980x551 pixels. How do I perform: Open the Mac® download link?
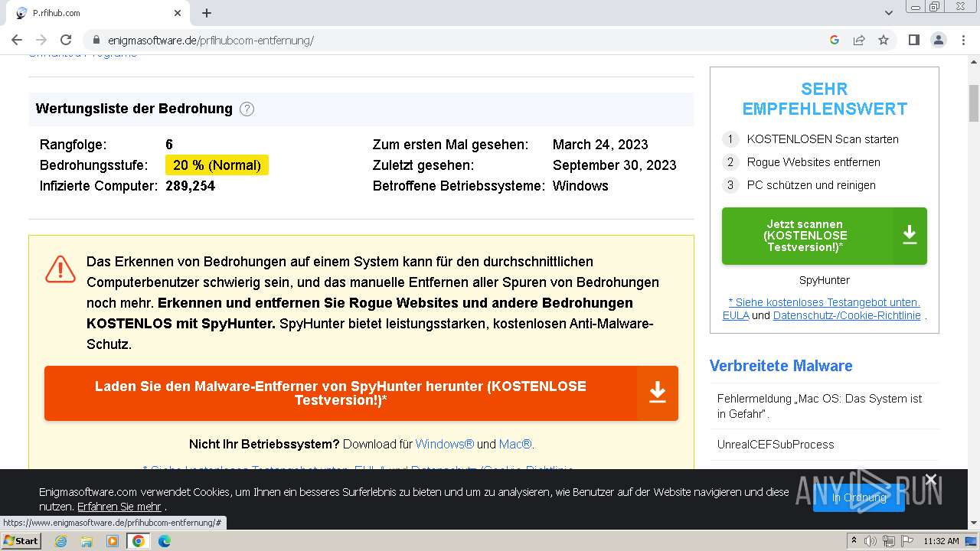[516, 444]
